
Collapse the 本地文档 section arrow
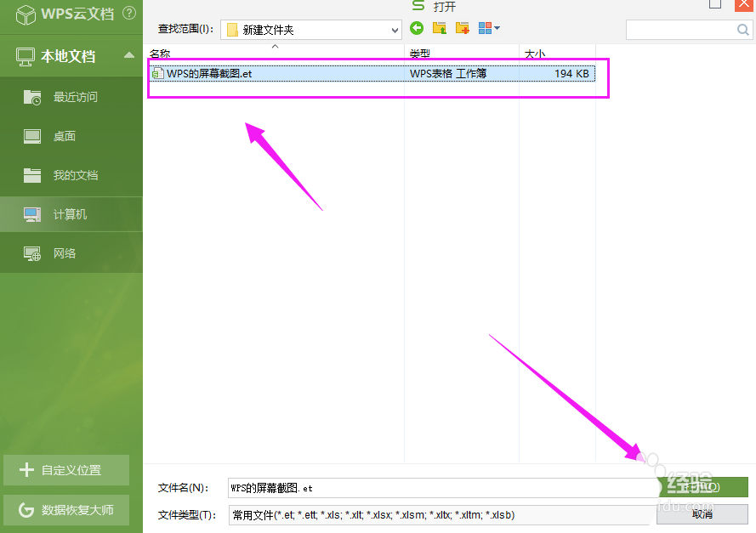point(128,55)
